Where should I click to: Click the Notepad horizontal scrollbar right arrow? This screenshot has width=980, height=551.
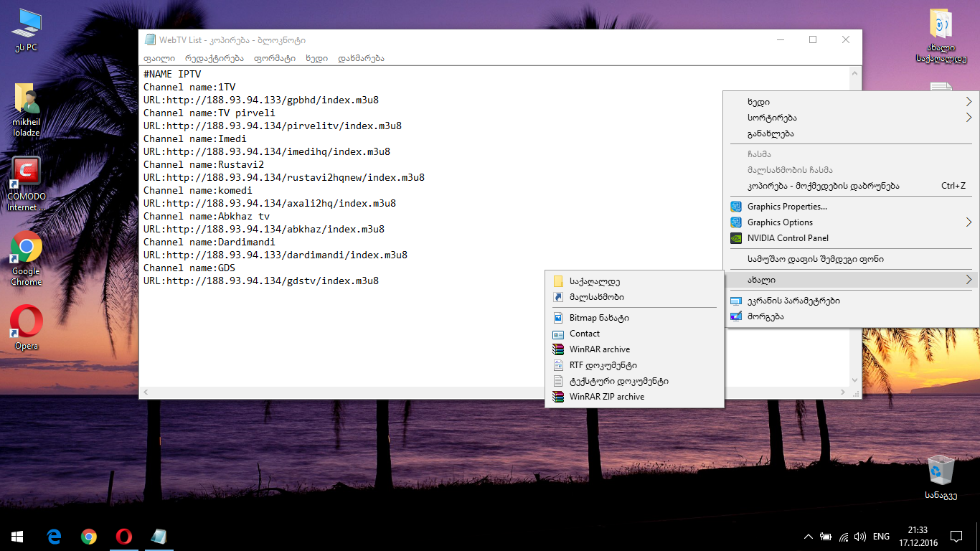[842, 392]
